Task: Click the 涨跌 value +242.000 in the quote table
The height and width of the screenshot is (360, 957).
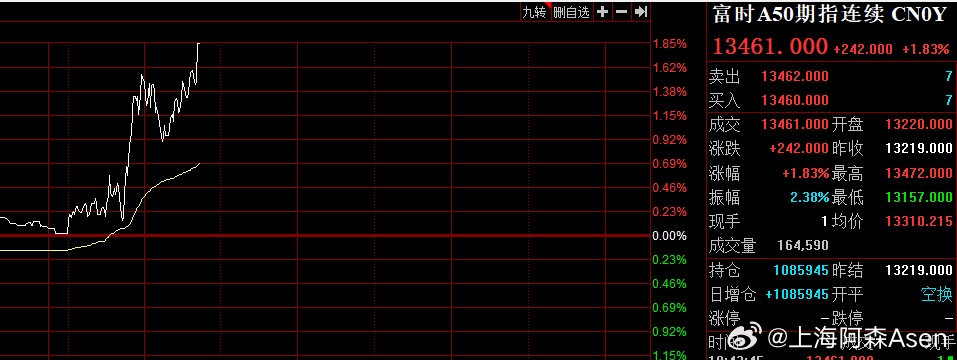Action: point(800,149)
